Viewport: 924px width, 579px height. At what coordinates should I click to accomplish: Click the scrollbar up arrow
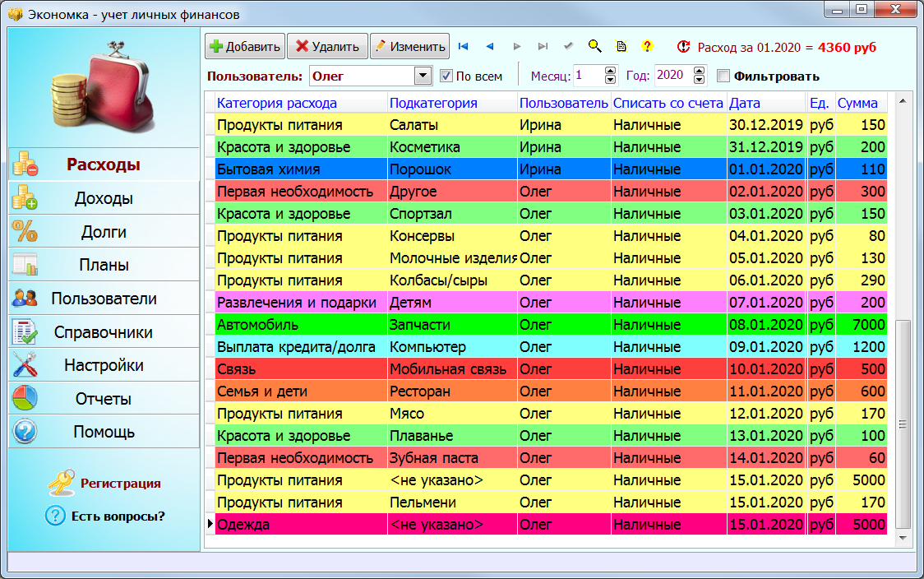(x=902, y=101)
